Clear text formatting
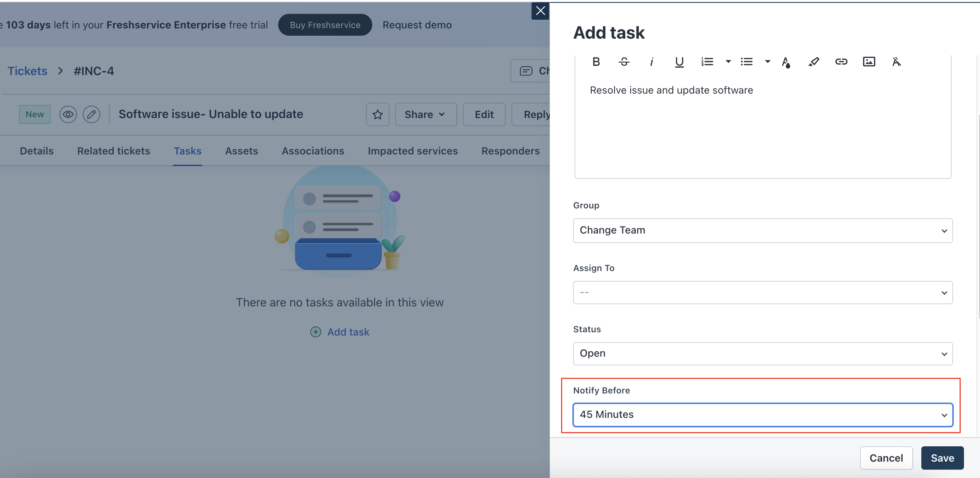The height and width of the screenshot is (478, 980). [x=896, y=62]
